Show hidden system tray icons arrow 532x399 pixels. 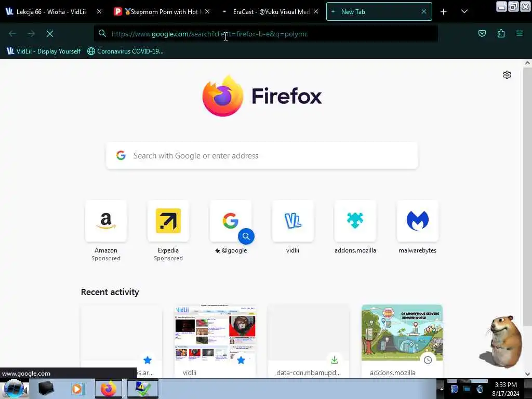tap(442, 389)
